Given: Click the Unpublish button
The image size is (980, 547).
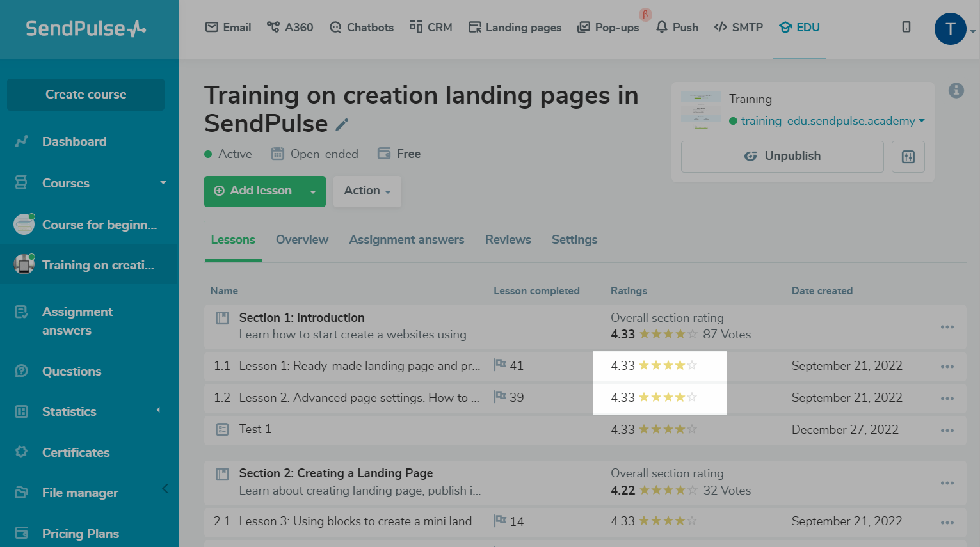Looking at the screenshot, I should click(782, 156).
